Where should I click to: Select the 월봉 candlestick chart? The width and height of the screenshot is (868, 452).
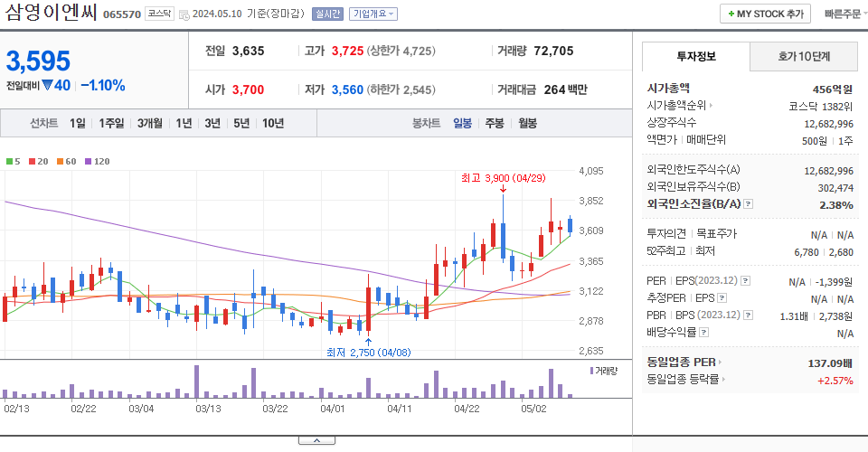[527, 123]
